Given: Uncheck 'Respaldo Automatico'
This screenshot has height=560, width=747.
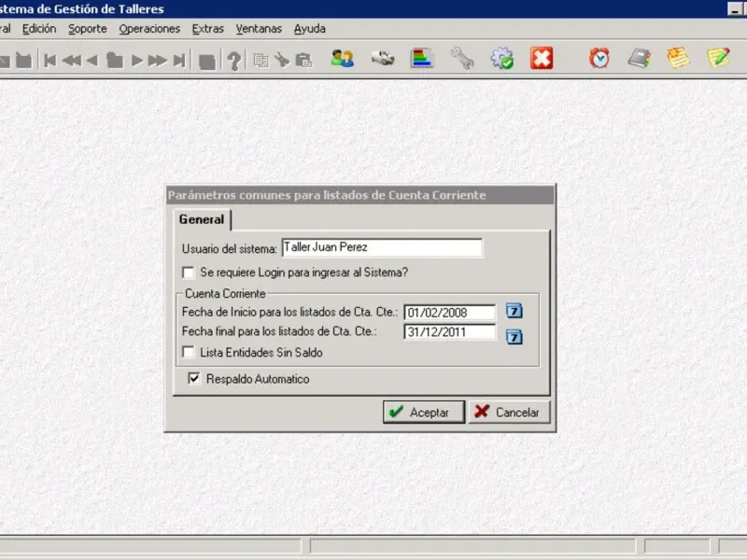Looking at the screenshot, I should [x=194, y=379].
